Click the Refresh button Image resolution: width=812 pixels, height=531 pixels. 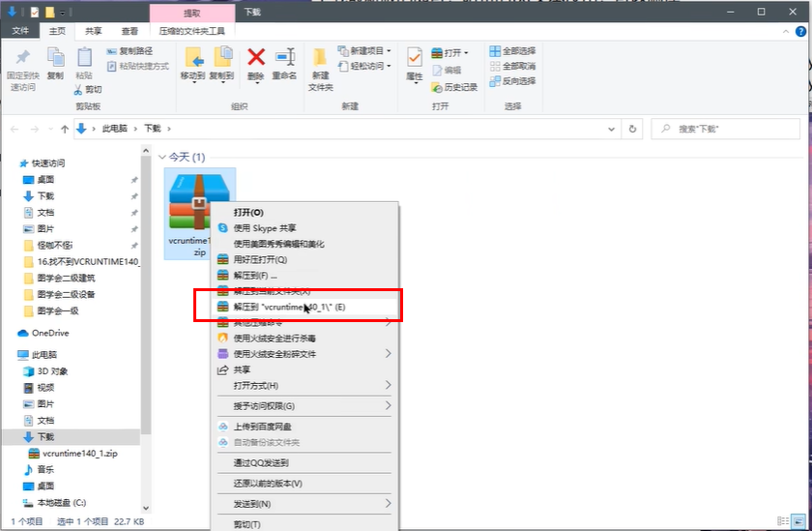pyautogui.click(x=632, y=129)
